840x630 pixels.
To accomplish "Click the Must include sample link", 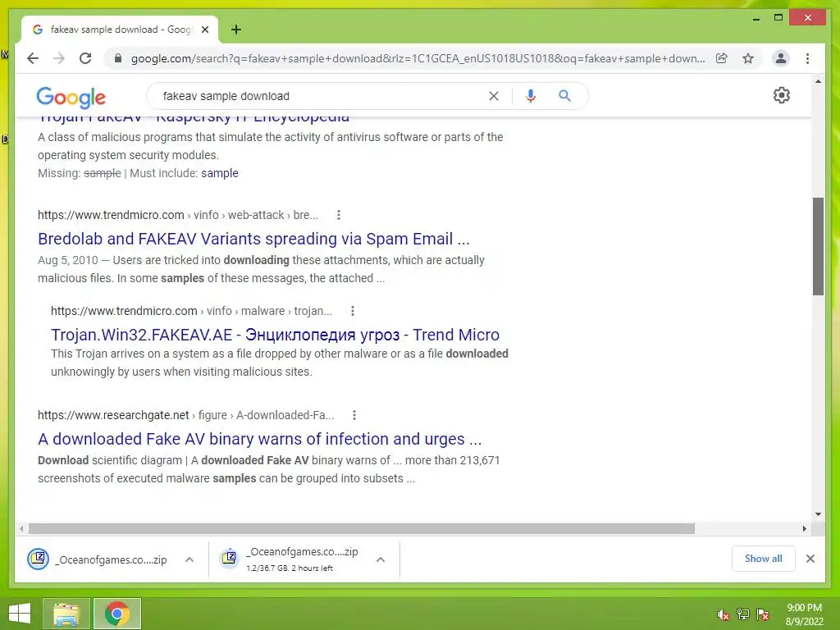I will coord(220,173).
